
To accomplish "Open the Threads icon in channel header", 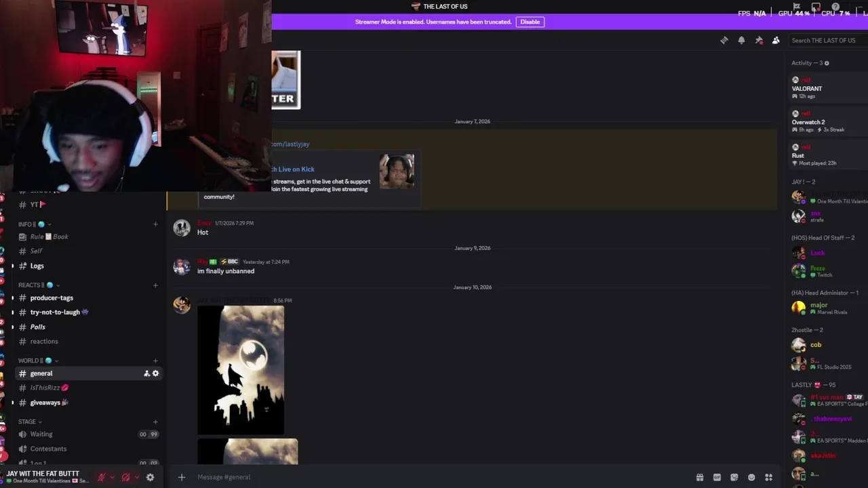I will click(x=724, y=41).
